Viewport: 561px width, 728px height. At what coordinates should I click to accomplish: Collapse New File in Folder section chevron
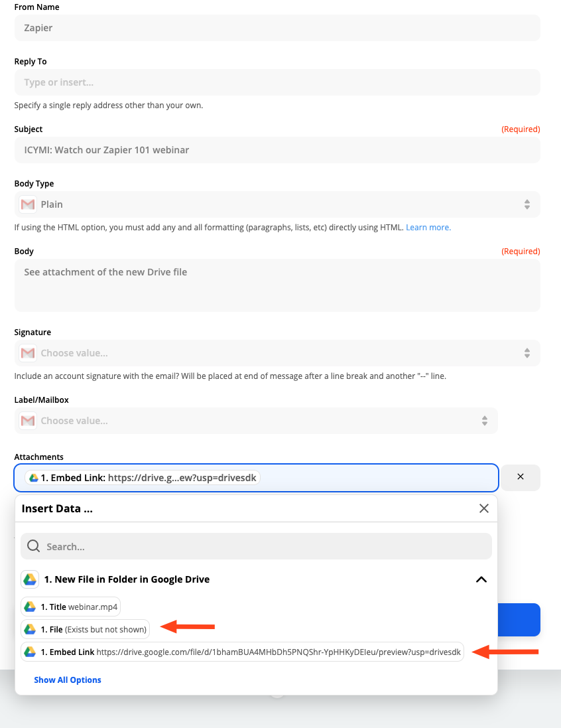tap(481, 579)
